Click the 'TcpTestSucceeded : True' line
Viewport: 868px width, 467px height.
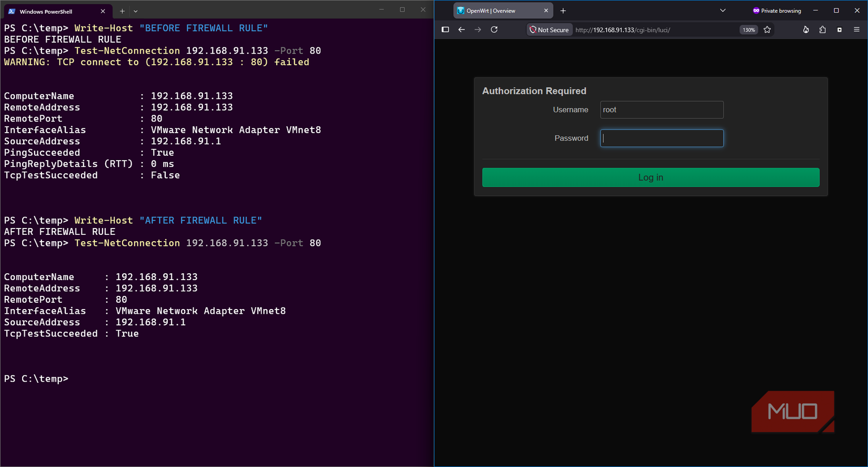pos(72,334)
